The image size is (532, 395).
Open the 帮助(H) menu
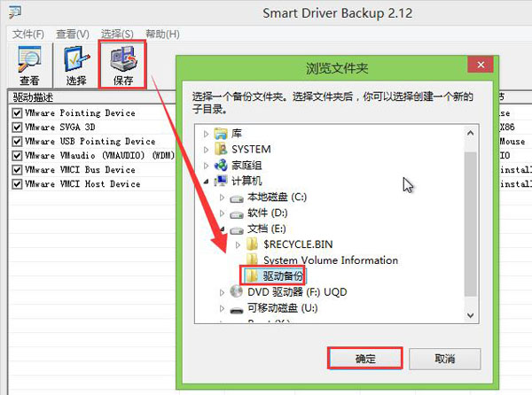pos(162,34)
